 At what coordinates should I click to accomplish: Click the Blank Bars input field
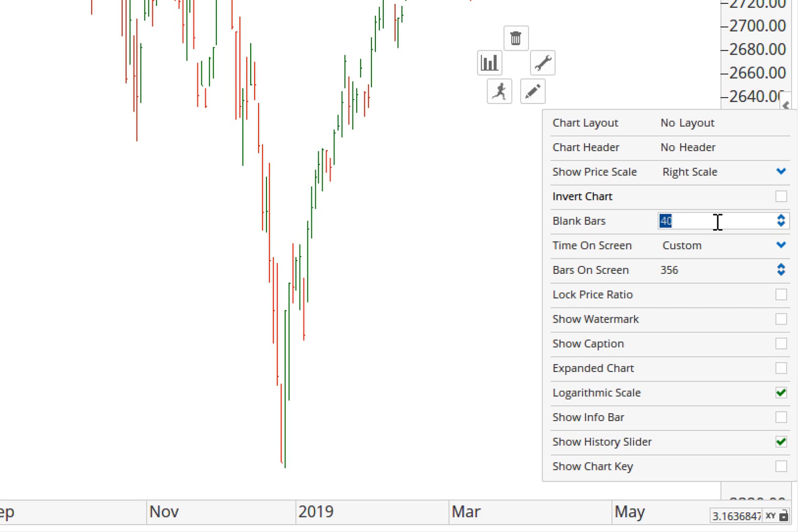coord(714,221)
